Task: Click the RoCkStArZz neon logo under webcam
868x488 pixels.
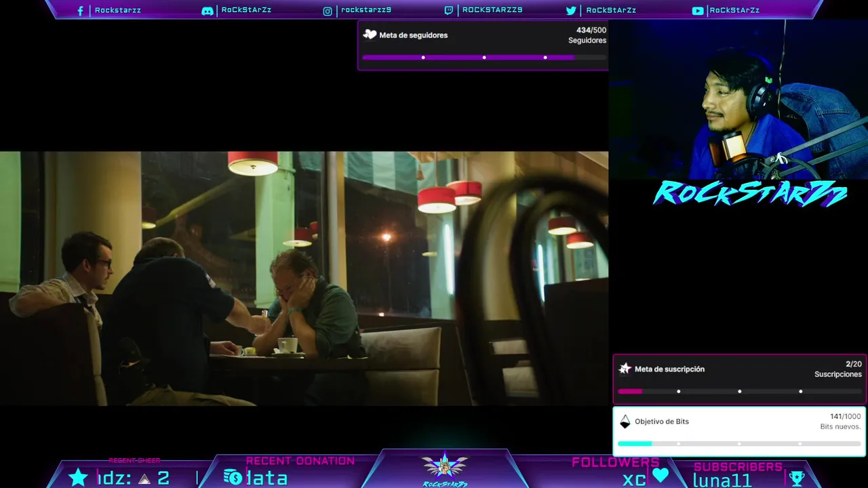Action: 750,194
